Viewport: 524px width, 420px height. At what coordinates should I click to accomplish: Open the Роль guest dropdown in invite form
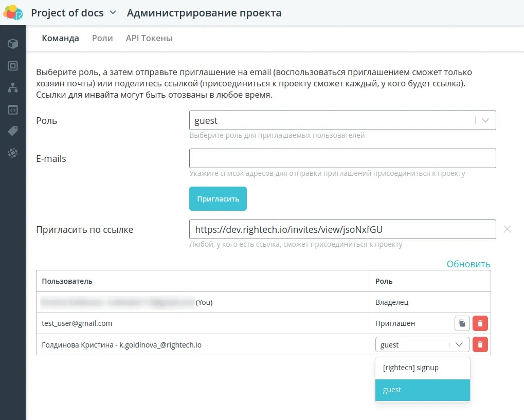click(342, 120)
